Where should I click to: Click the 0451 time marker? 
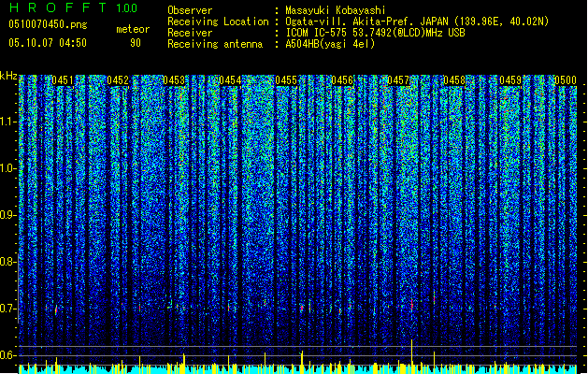pyautogui.click(x=63, y=80)
